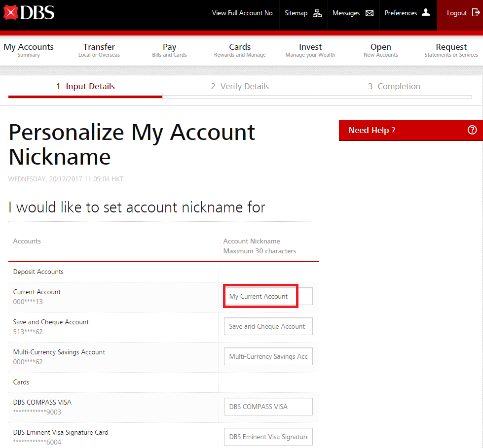Screen dimensions: 483x448
Task: Click the Need Help question mark icon
Action: coord(472,130)
